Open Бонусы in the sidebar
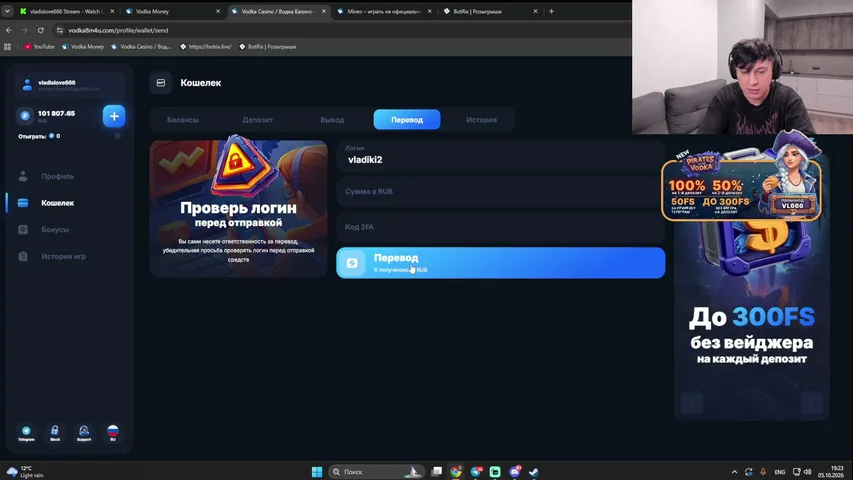The width and height of the screenshot is (853, 480). tap(55, 230)
